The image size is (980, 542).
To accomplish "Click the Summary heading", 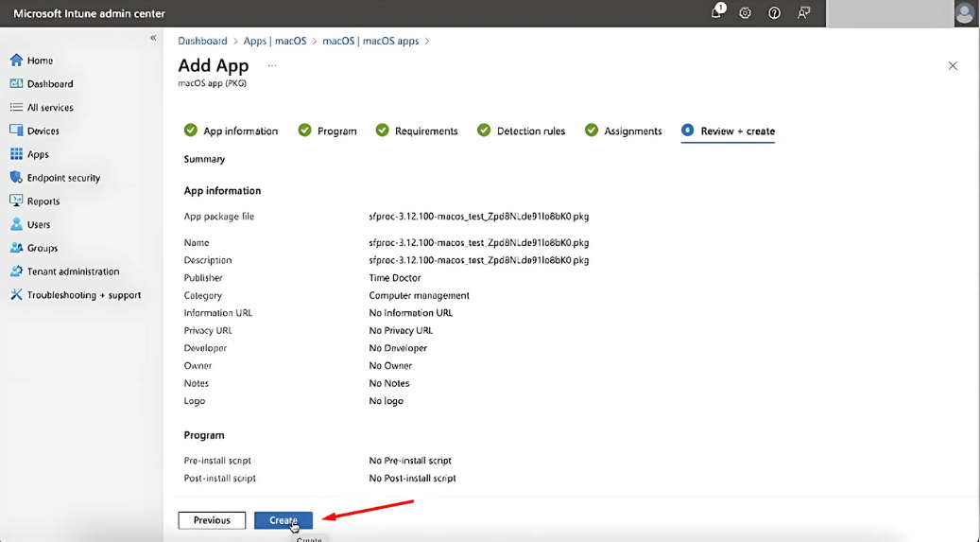I will pyautogui.click(x=204, y=159).
